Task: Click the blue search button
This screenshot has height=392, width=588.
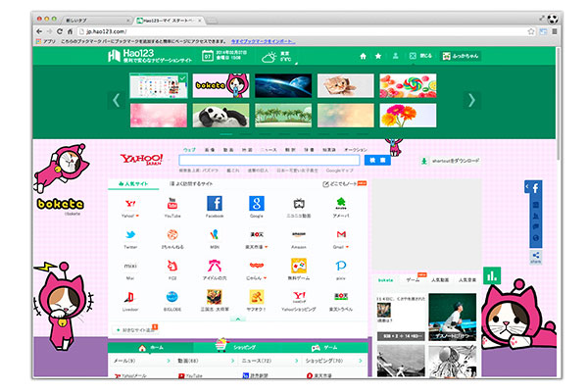Action: [377, 160]
